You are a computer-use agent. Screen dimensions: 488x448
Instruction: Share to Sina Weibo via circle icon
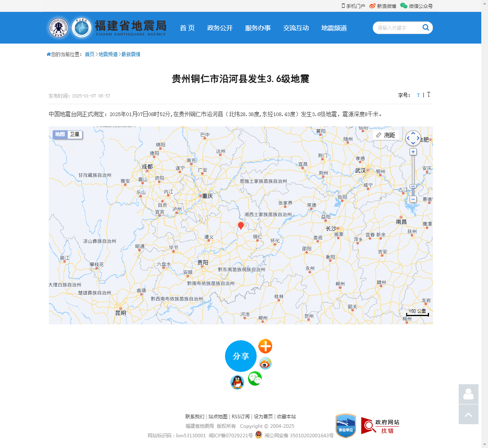pos(265,363)
